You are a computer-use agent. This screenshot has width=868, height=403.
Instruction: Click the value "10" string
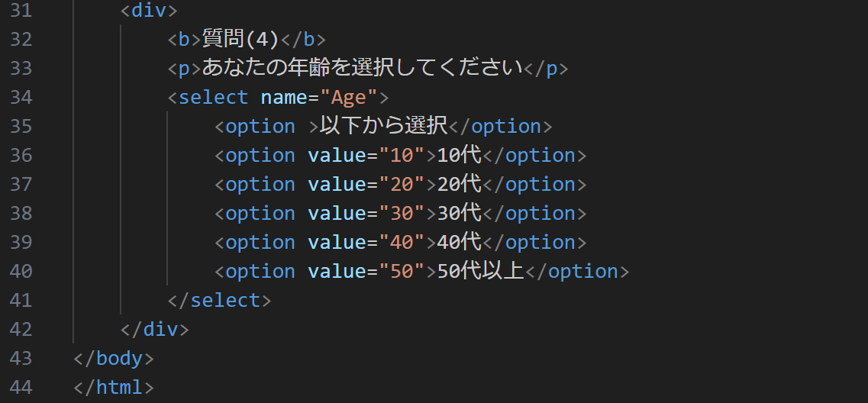point(401,156)
